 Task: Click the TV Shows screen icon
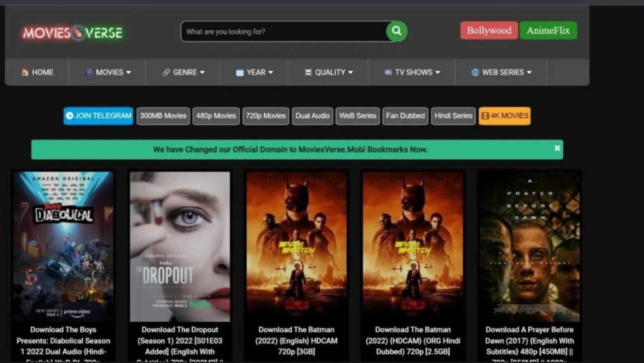point(388,72)
